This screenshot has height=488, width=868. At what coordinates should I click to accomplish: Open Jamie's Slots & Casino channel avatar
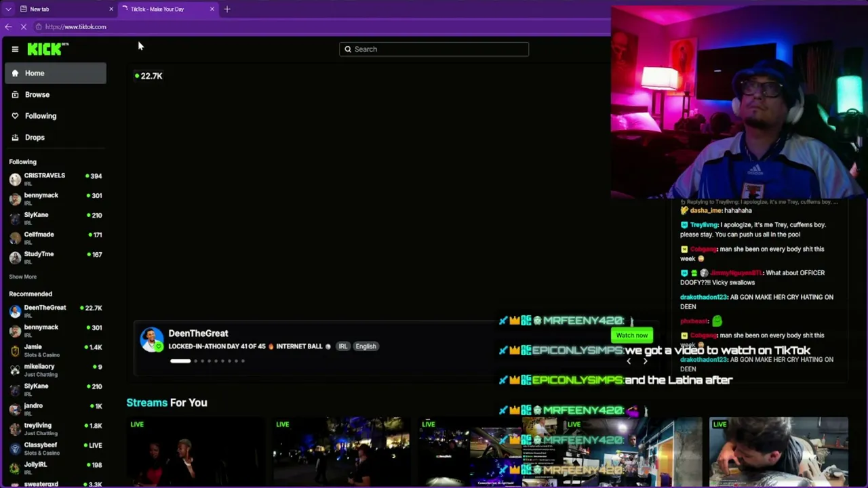point(15,350)
